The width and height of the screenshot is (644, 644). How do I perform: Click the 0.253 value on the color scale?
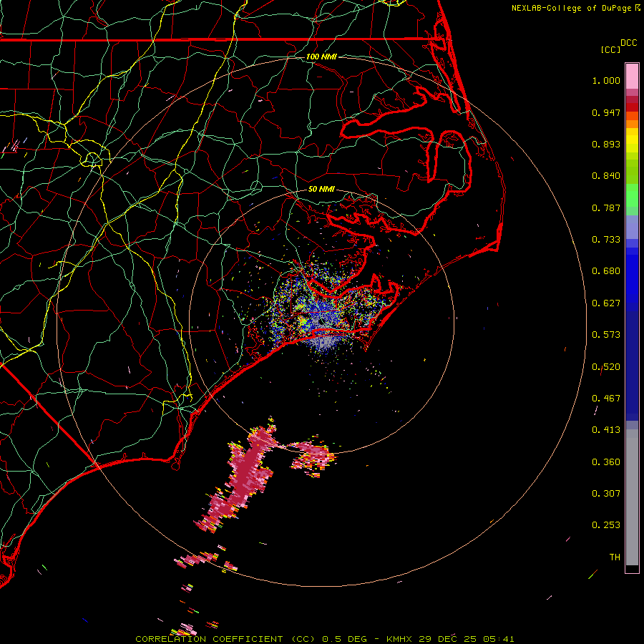(x=606, y=525)
